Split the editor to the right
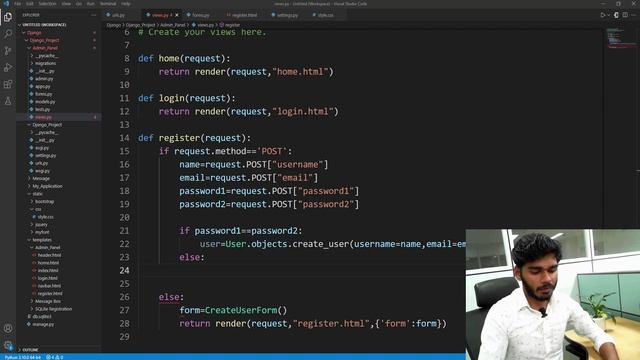This screenshot has height=360, width=640. coord(625,15)
